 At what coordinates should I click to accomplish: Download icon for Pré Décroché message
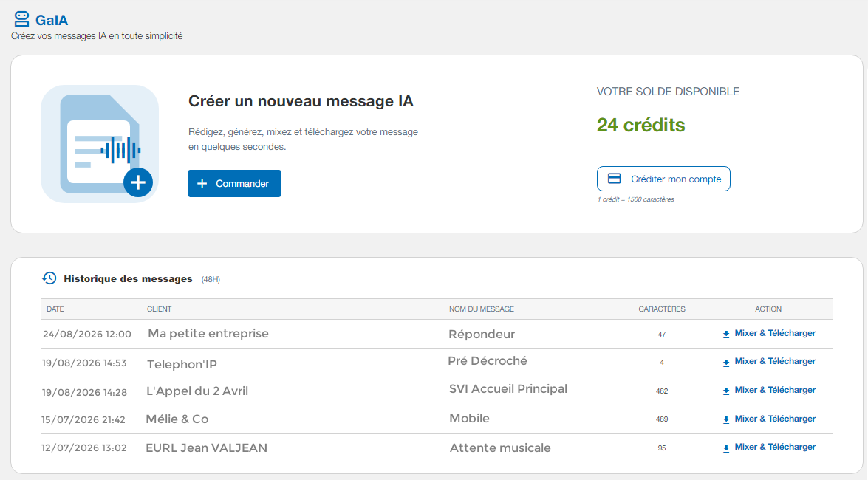click(725, 363)
